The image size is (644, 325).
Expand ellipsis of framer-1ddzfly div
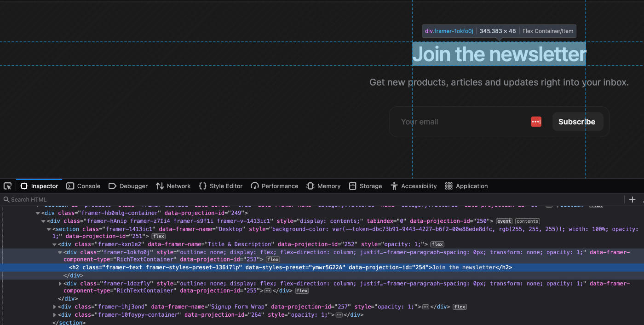pyautogui.click(x=268, y=291)
